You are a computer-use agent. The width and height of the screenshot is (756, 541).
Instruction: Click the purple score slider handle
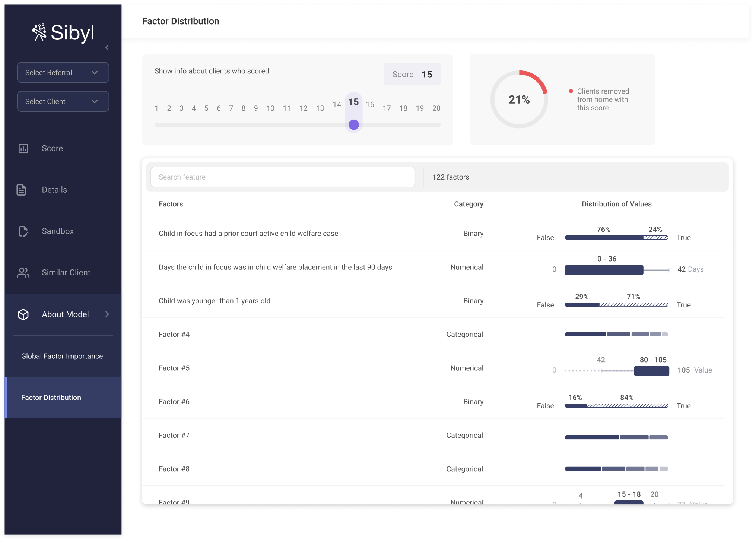[354, 124]
